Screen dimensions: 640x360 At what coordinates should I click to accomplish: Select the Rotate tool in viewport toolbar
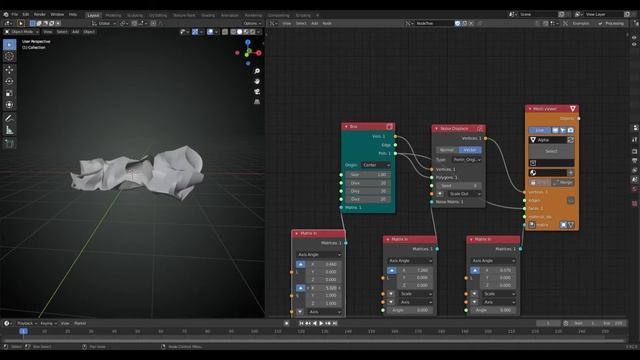coord(9,81)
